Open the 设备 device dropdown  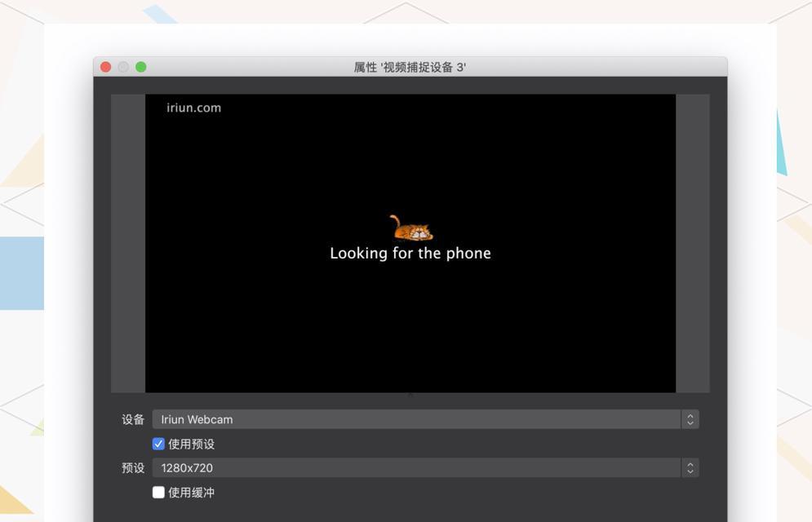(x=425, y=419)
